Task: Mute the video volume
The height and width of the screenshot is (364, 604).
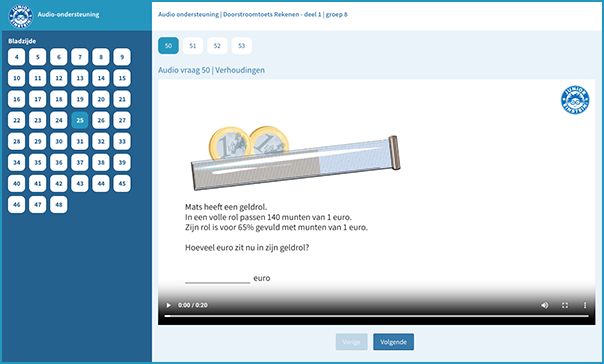Action: 545,305
